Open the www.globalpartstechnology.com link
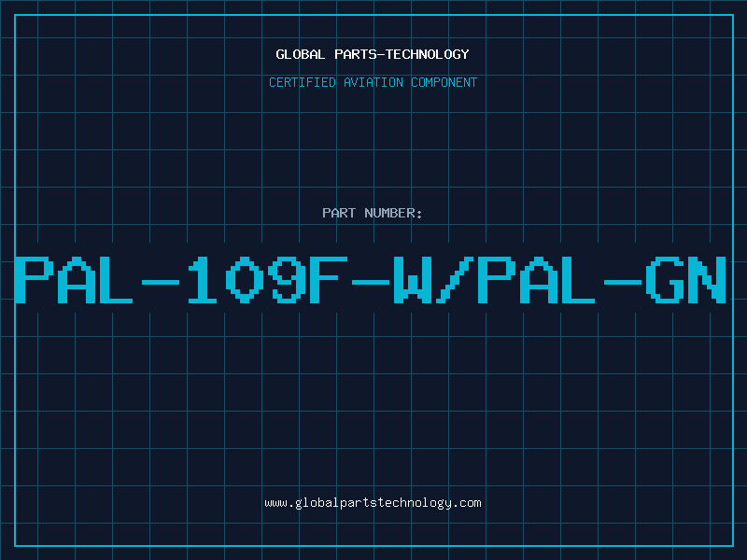The width and height of the screenshot is (747, 560). [373, 503]
